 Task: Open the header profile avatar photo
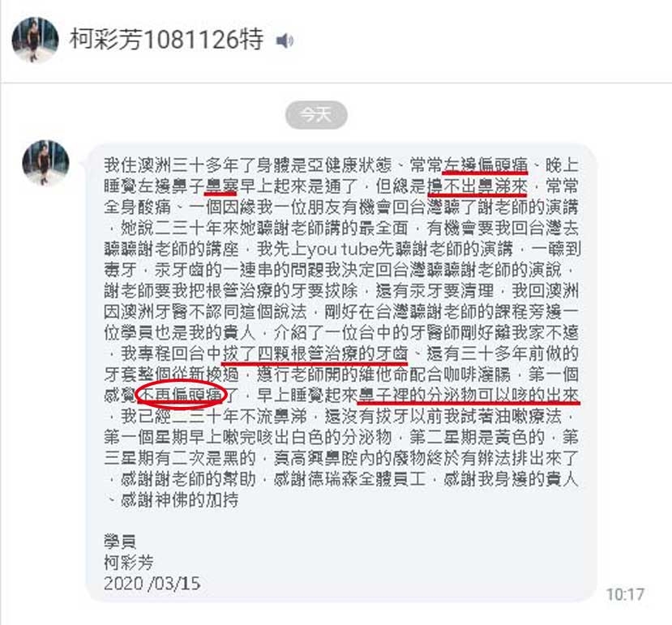point(35,40)
